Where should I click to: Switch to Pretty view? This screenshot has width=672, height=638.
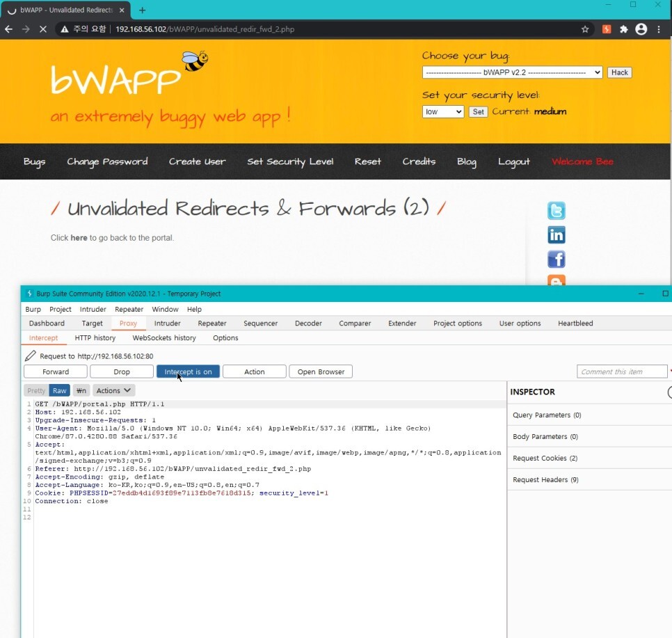click(x=36, y=390)
